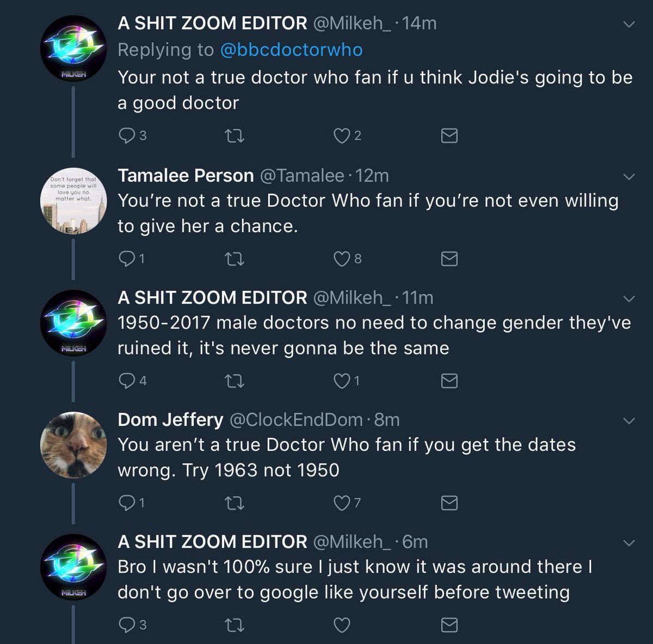Like Dom Jeffery's tweet about dates
653x644 pixels.
click(x=342, y=503)
